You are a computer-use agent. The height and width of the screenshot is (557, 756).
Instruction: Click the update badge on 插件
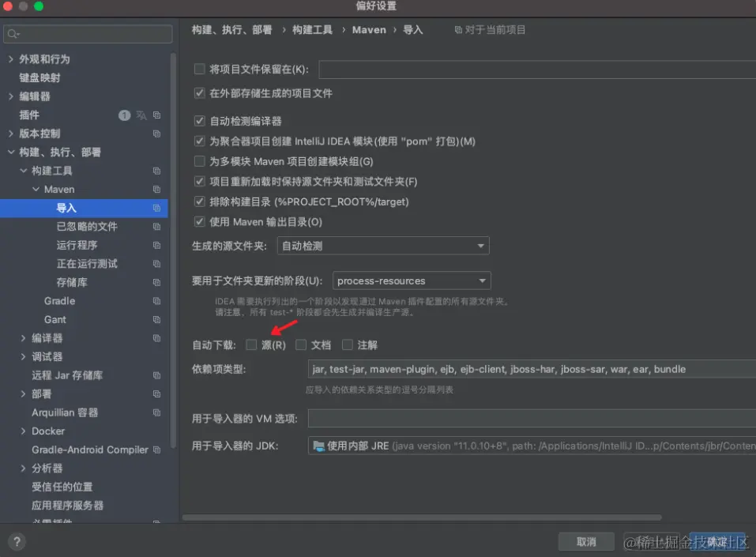124,115
